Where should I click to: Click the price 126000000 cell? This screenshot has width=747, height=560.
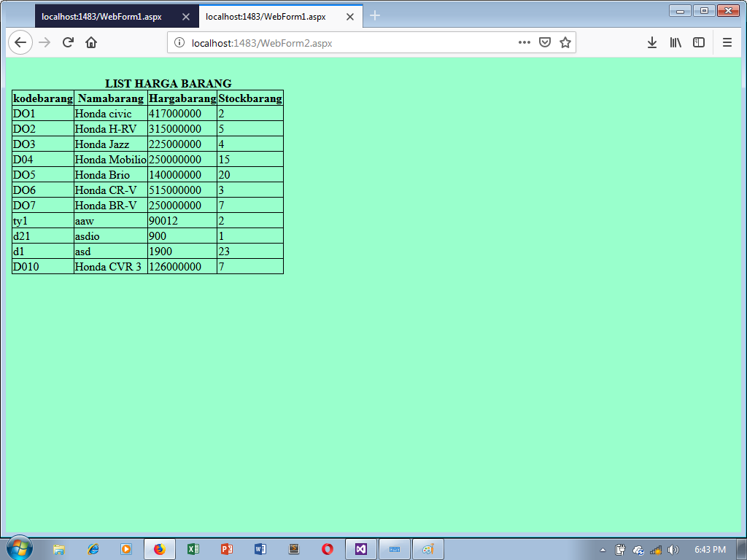pos(182,267)
